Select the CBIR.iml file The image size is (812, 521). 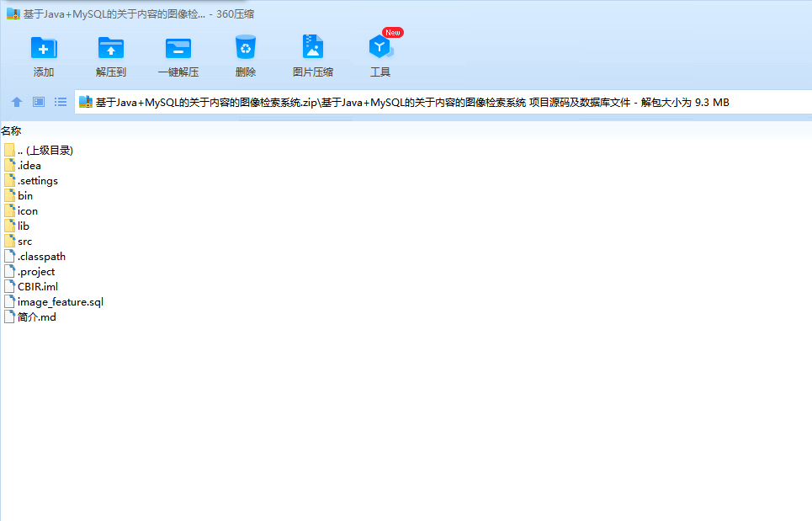tap(31, 286)
